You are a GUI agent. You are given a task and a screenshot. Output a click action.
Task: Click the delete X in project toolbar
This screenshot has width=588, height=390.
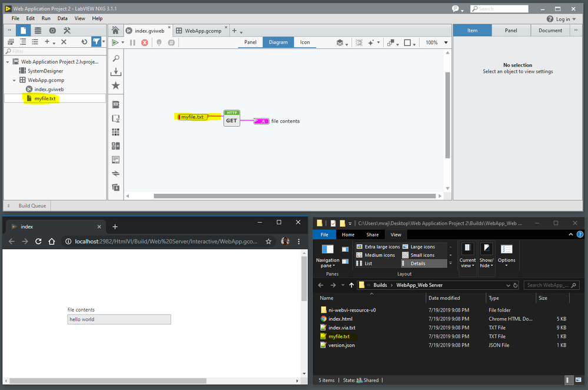pyautogui.click(x=64, y=42)
